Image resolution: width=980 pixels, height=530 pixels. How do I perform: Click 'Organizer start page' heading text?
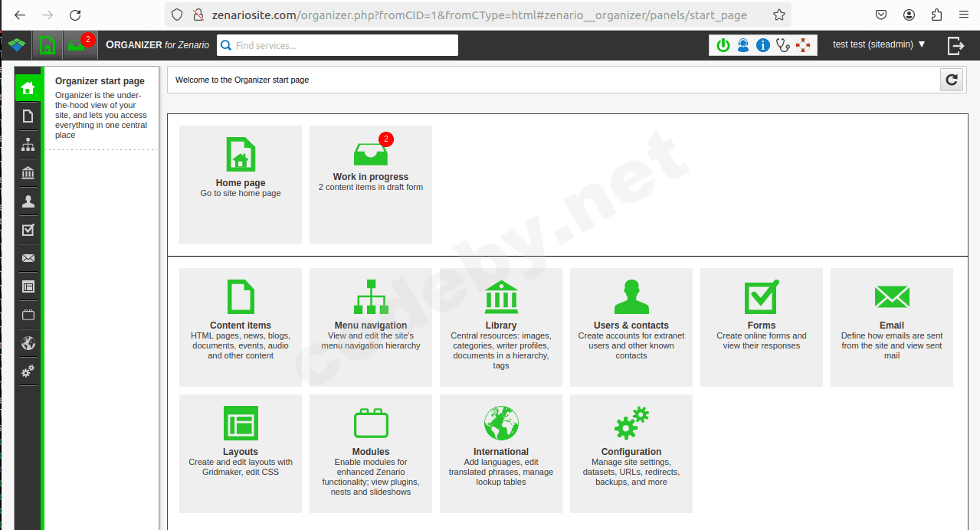(x=100, y=81)
